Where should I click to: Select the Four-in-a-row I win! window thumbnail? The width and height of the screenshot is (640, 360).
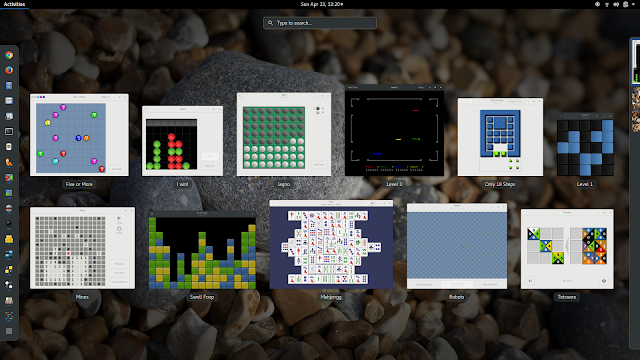click(x=182, y=141)
